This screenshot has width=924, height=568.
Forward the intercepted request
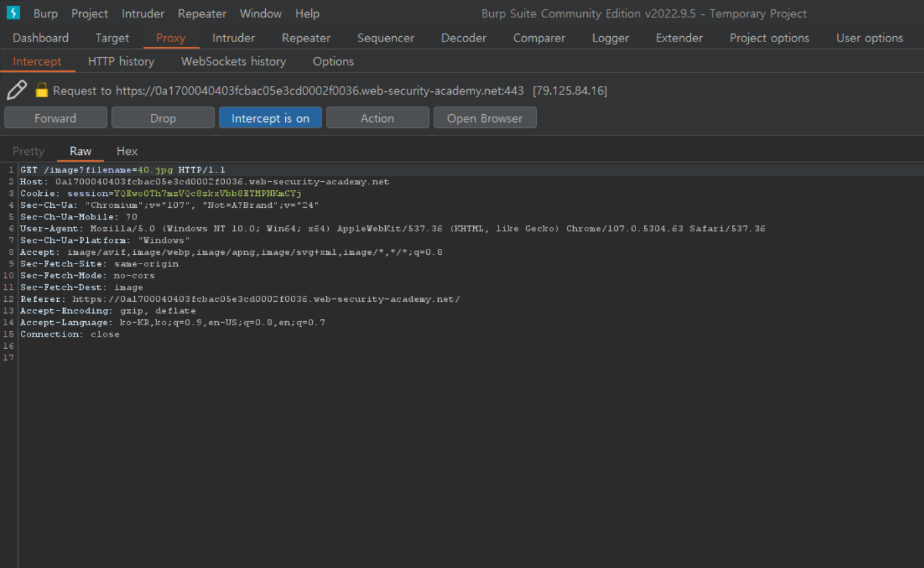pos(56,118)
